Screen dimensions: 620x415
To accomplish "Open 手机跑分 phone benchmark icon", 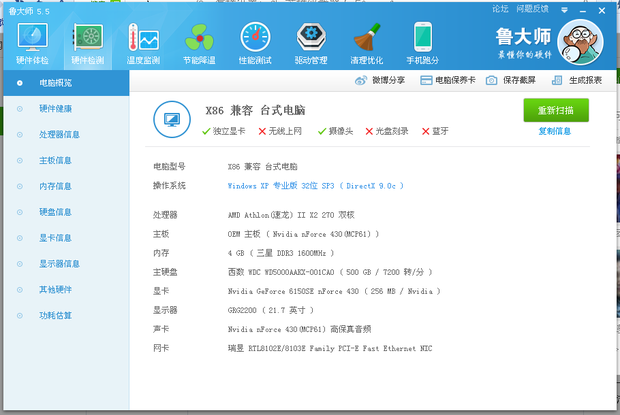I will (423, 43).
